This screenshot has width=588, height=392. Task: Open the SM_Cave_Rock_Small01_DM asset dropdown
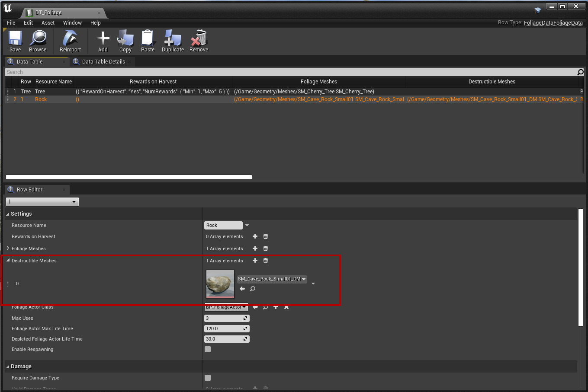272,279
